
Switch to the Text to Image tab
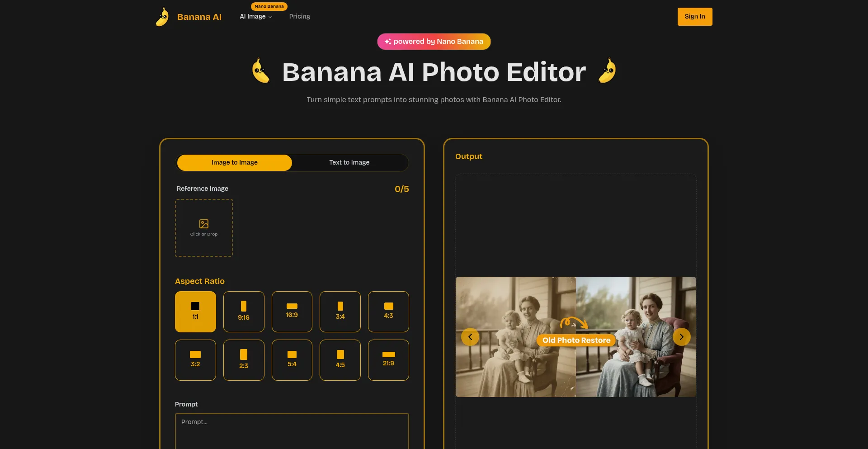coord(349,162)
